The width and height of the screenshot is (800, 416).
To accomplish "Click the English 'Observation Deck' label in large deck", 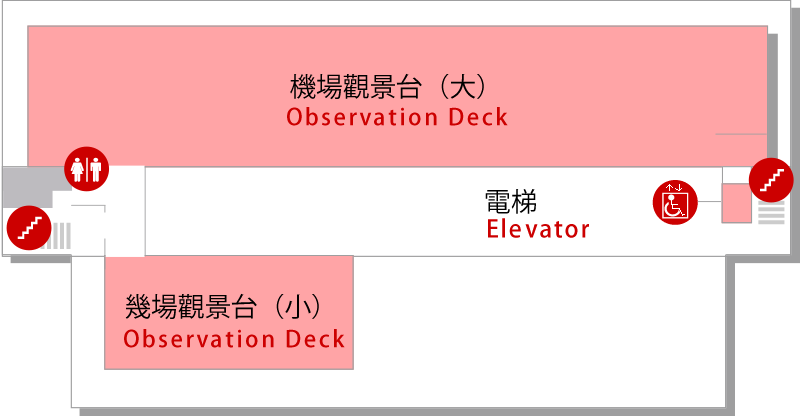I will [x=397, y=117].
